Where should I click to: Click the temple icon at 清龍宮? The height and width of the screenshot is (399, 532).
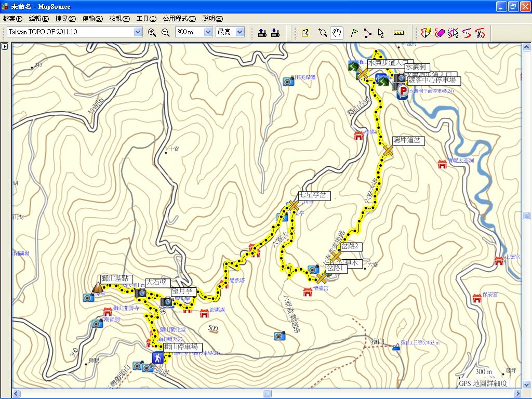coord(308,291)
